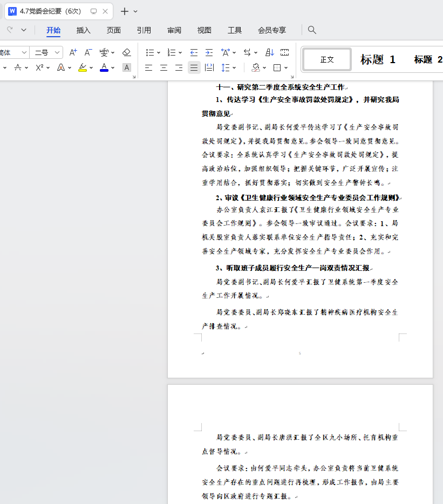Increase paragraph indent
443x504 pixels.
[x=209, y=52]
